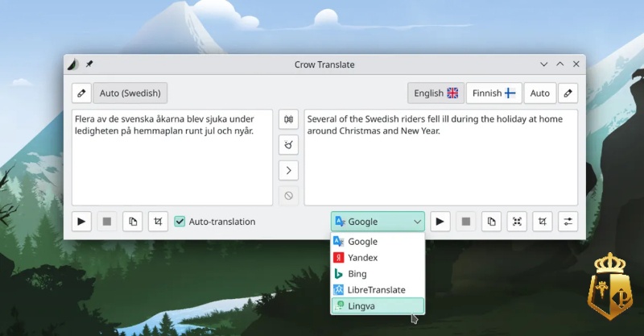Edit source languages with the left pencil button
Screen dimensions: 644x336
click(81, 93)
